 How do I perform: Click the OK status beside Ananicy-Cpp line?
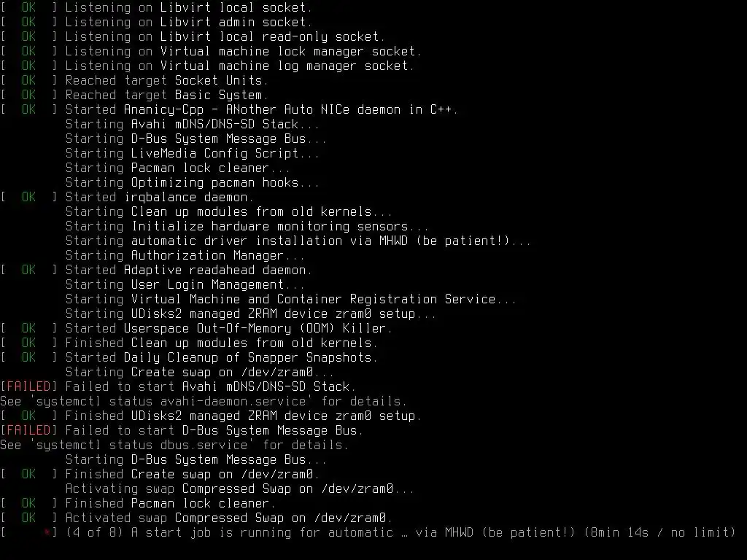click(x=28, y=109)
